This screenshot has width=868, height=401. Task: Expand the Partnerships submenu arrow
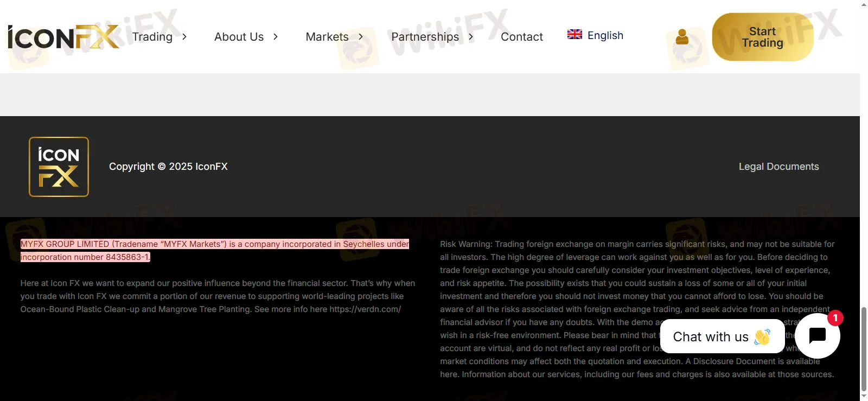(x=471, y=37)
